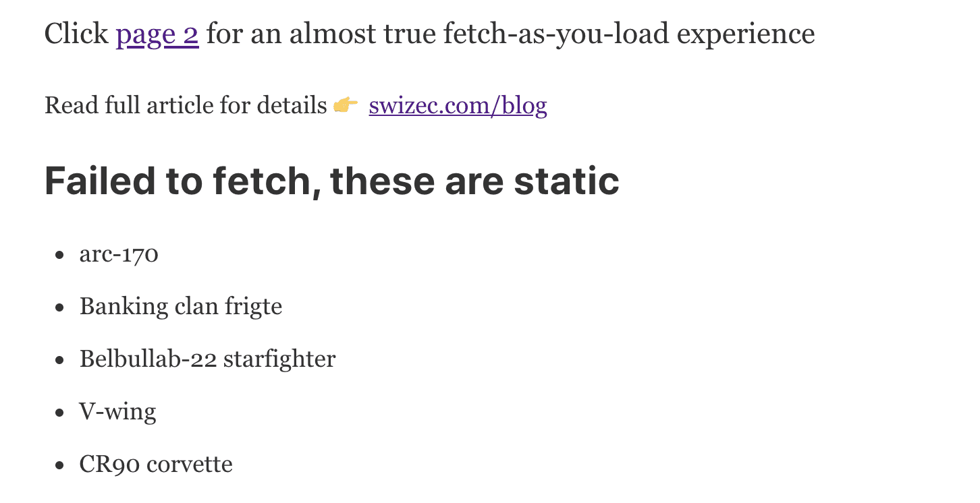Click the word "Click" starting the first line
This screenshot has height=503, width=980.
tap(76, 34)
